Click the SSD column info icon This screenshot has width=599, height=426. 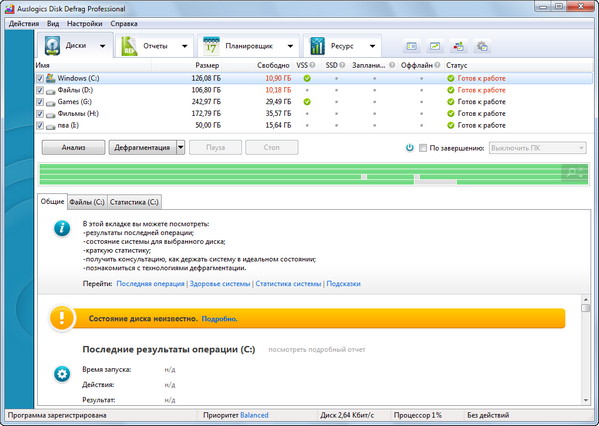342,65
